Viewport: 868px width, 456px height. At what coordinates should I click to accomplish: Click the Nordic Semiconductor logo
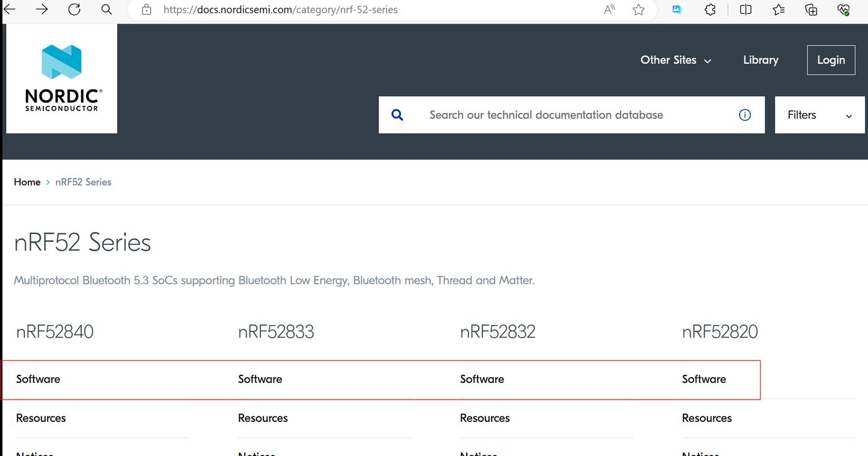pyautogui.click(x=61, y=78)
